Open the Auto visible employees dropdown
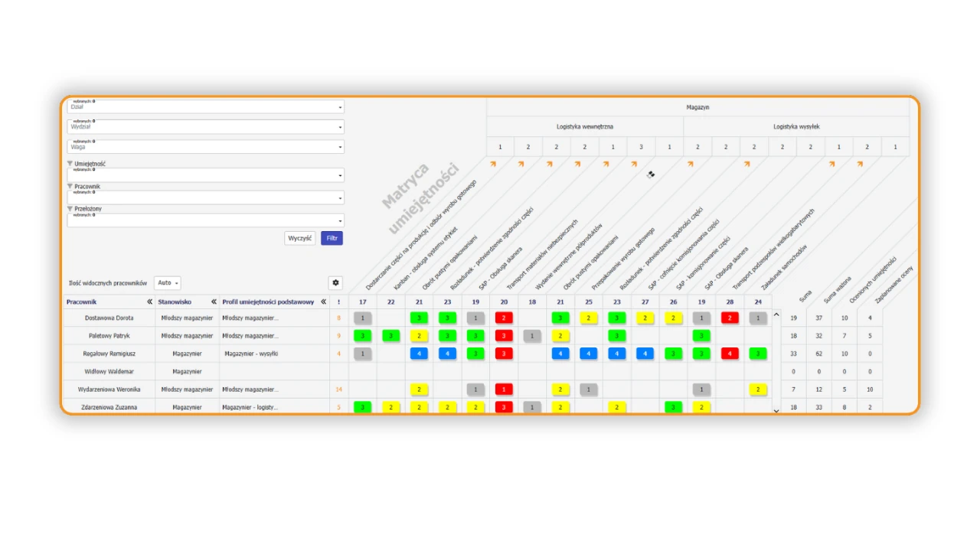The height and width of the screenshot is (551, 980). [x=168, y=283]
